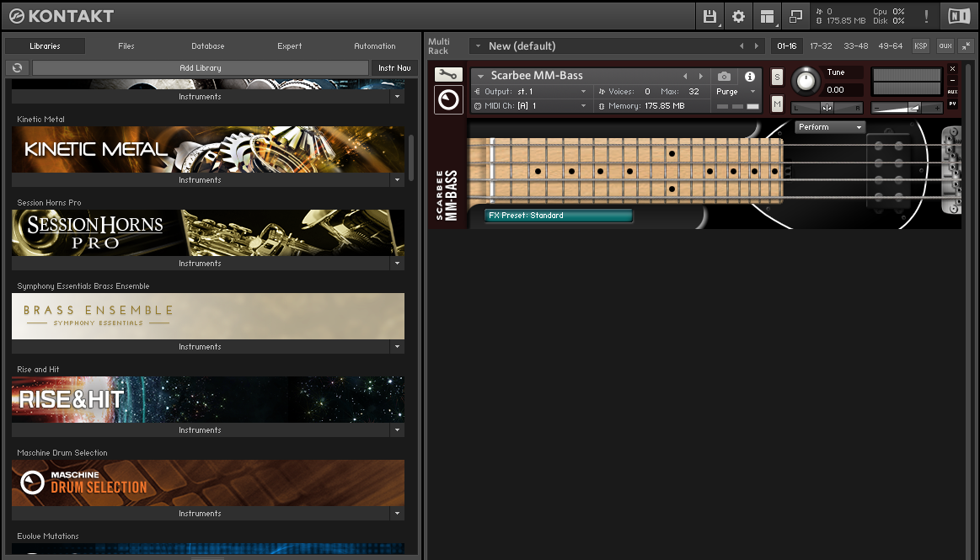Viewport: 980px width, 560px height.
Task: Click the volume plus icon
Action: pyautogui.click(x=938, y=108)
